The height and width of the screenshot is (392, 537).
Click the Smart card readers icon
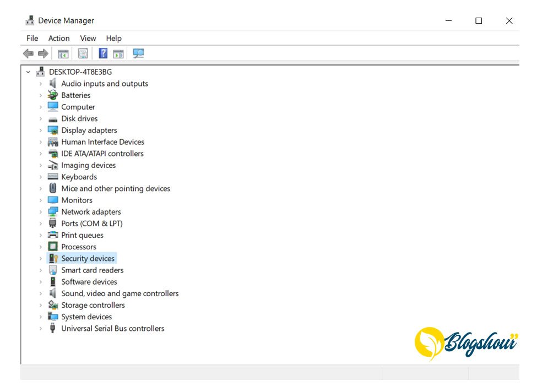(53, 270)
